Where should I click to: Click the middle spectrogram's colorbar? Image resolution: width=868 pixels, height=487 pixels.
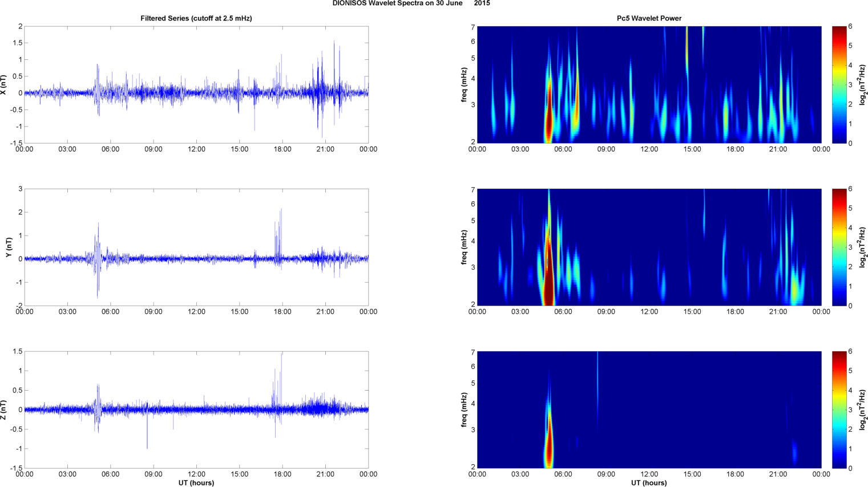coord(839,247)
